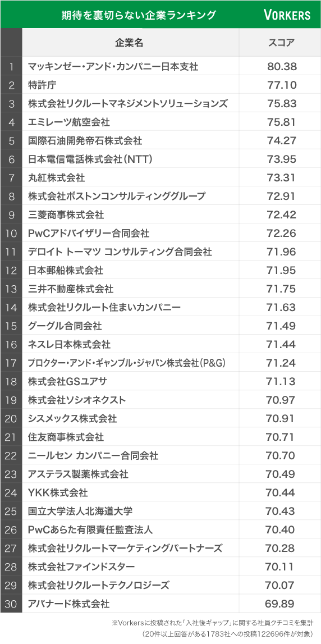The width and height of the screenshot is (321, 644).
Task: Select PwCアドバイザリー合同会社 row
Action: [x=160, y=233]
